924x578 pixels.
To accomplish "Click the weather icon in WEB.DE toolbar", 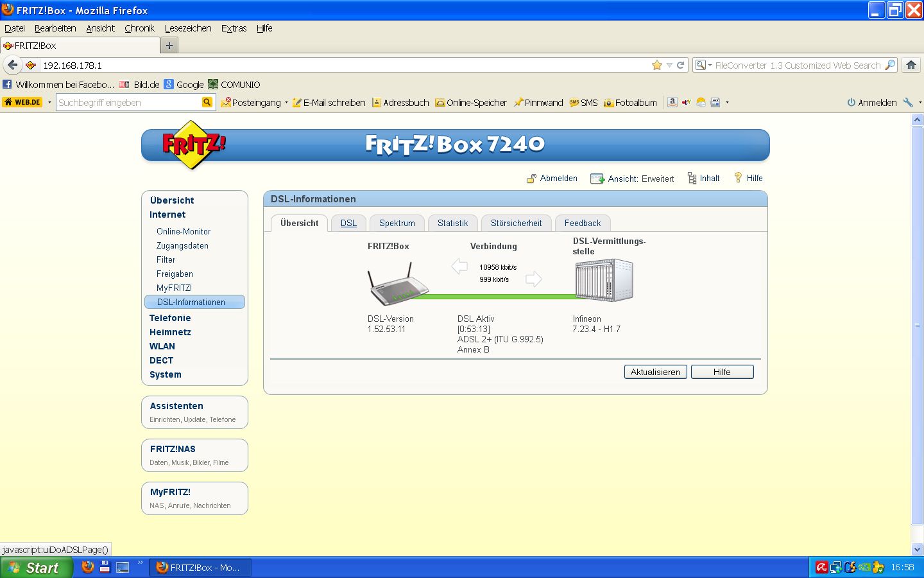I will point(701,102).
